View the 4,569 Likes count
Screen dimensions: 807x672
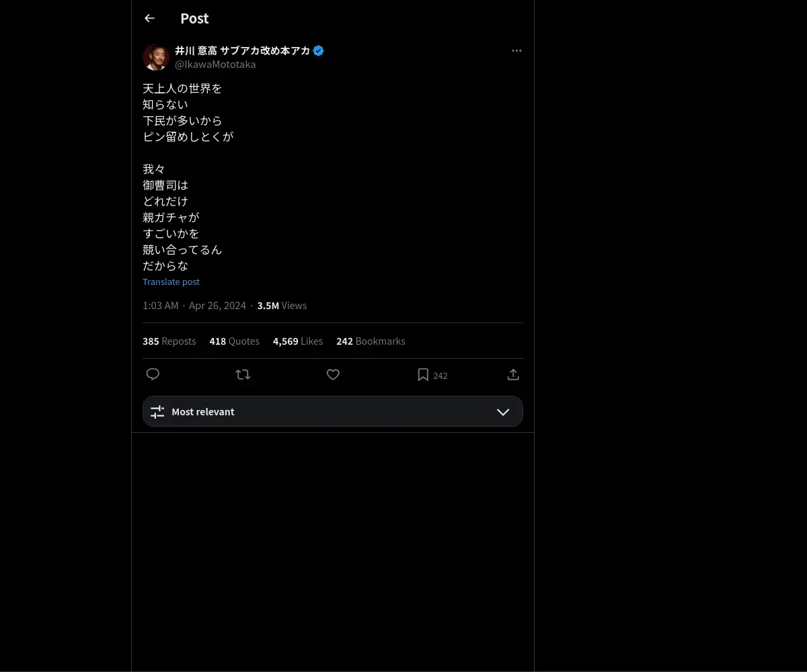coord(298,341)
